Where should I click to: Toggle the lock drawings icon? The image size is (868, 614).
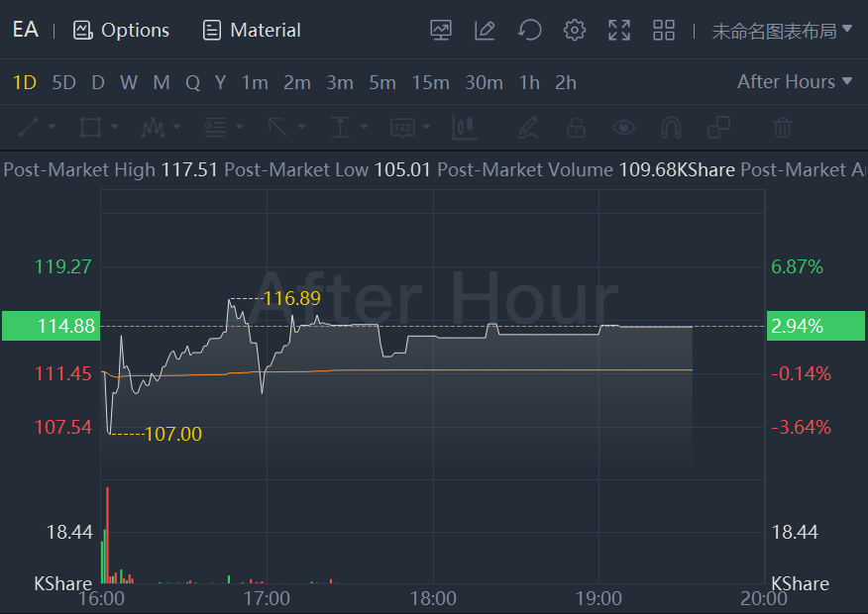pyautogui.click(x=576, y=128)
